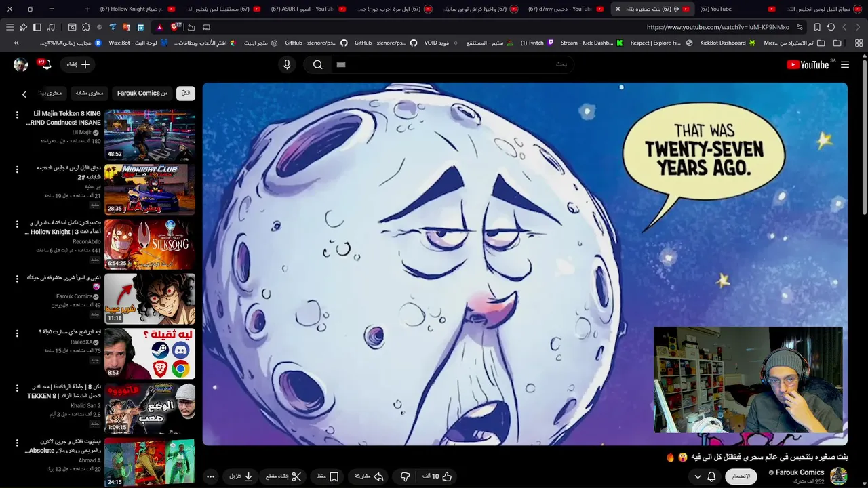Open Lil Majin Tekken 8 KING video thumbnail

tap(150, 135)
